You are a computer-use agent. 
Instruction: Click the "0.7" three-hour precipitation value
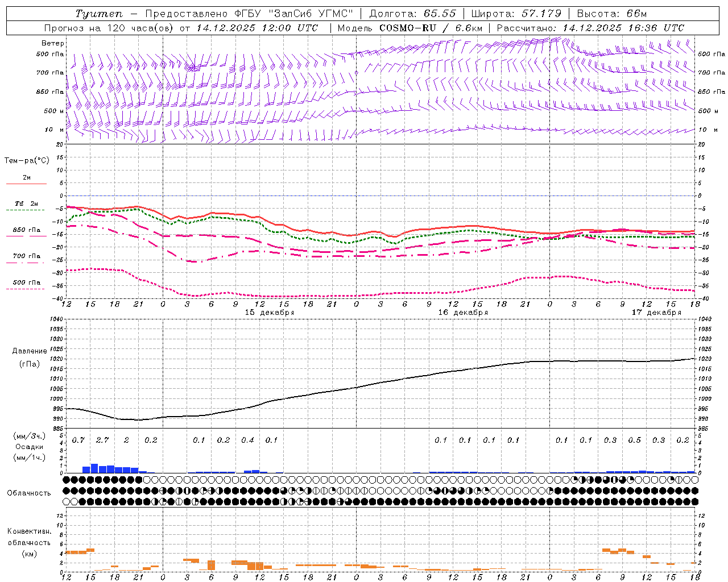tap(78, 440)
